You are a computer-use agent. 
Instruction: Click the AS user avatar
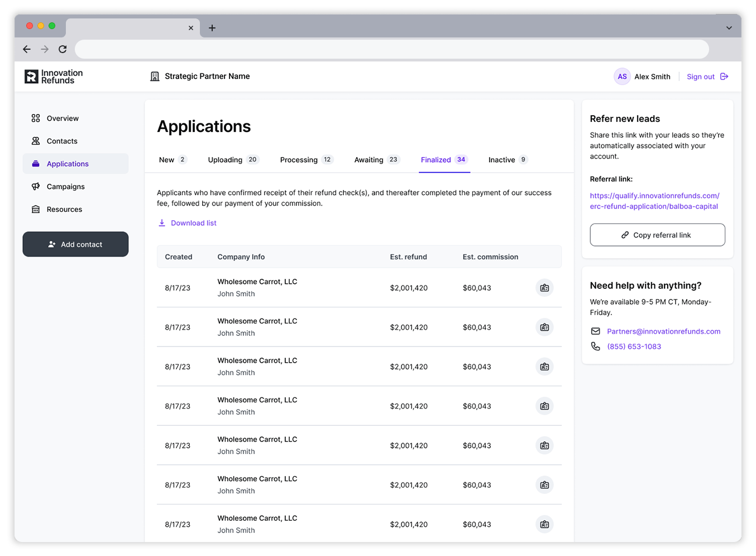click(622, 77)
